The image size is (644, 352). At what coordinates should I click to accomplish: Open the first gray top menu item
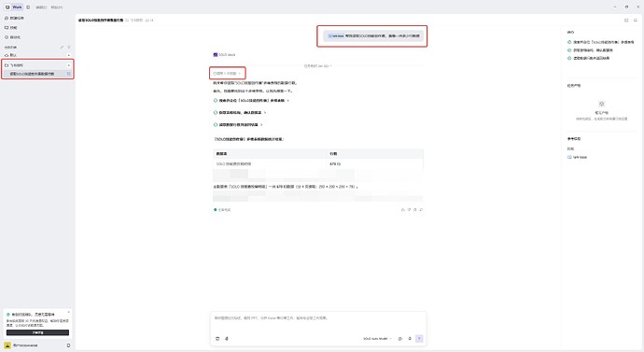pyautogui.click(x=41, y=7)
